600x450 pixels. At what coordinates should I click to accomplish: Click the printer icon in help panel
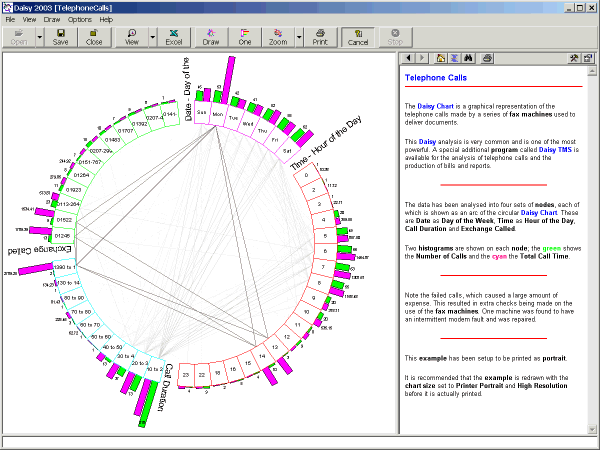(486, 59)
